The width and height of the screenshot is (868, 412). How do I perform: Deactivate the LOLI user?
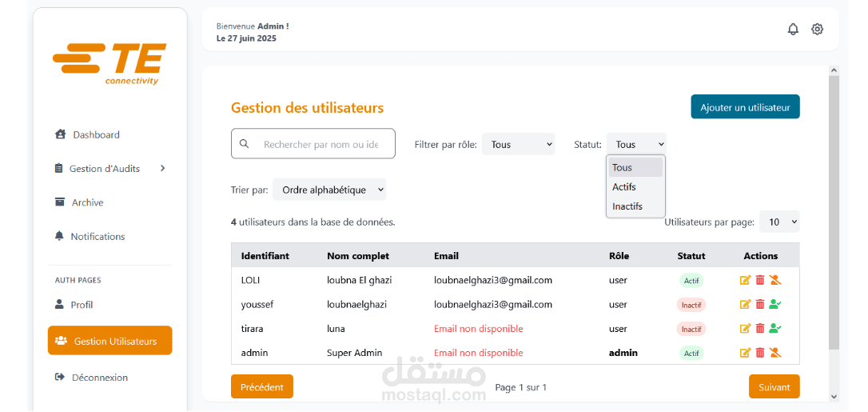click(775, 280)
